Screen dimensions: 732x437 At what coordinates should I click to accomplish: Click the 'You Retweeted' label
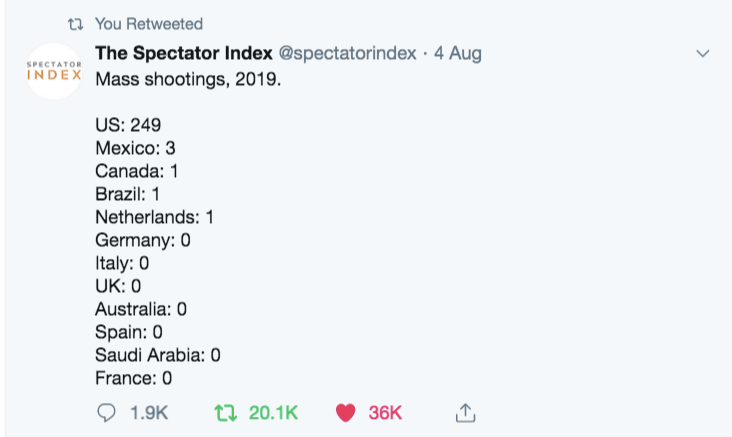click(x=149, y=23)
